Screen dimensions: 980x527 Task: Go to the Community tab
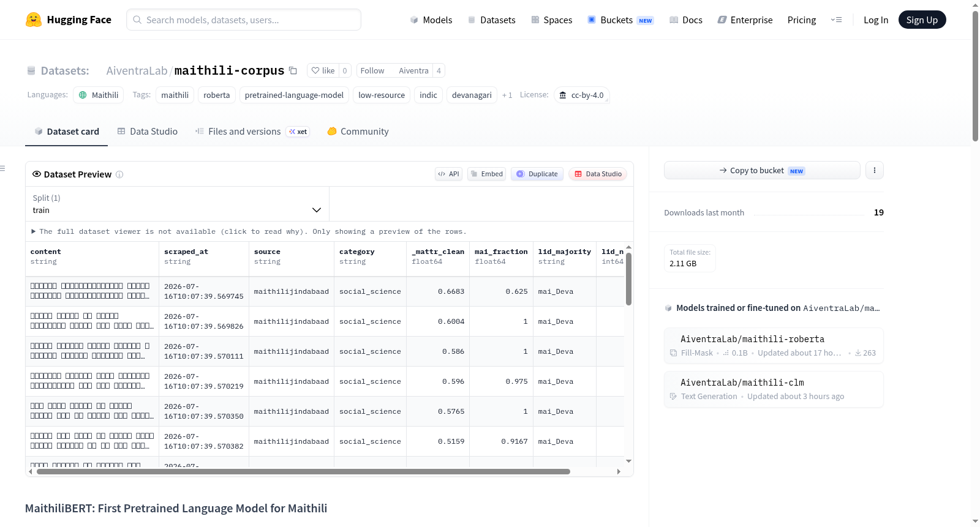(x=358, y=131)
